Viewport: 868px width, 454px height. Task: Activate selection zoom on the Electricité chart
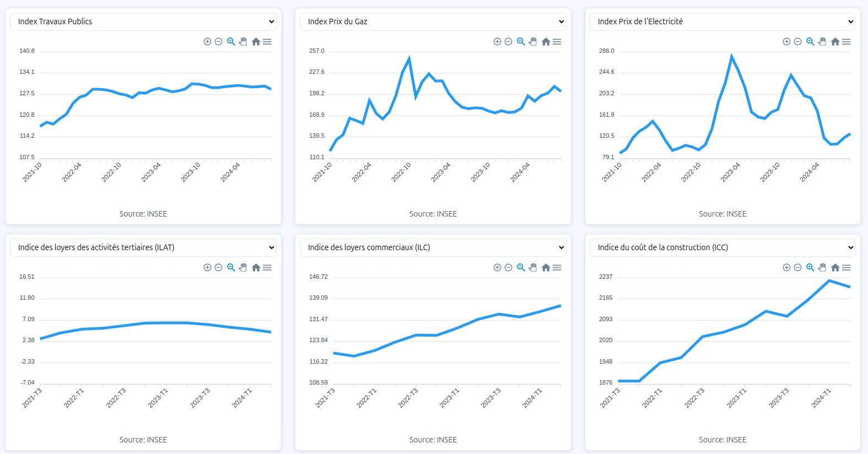point(810,42)
